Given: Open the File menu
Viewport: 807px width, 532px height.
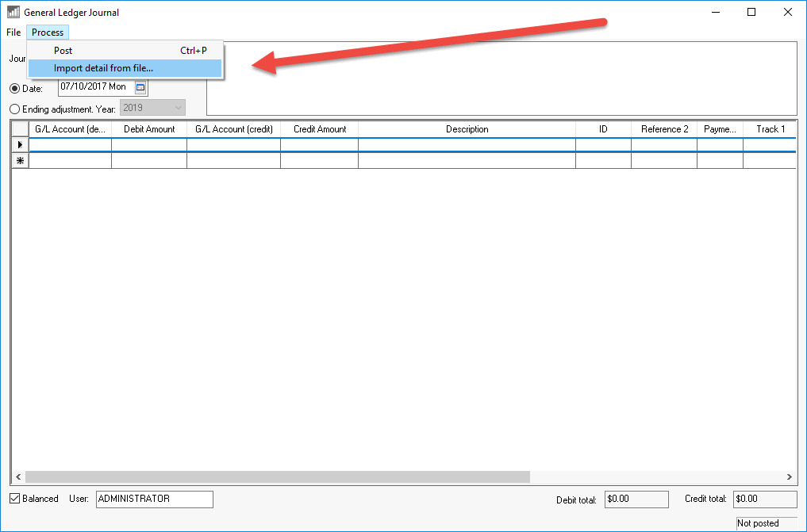Looking at the screenshot, I should pyautogui.click(x=13, y=33).
